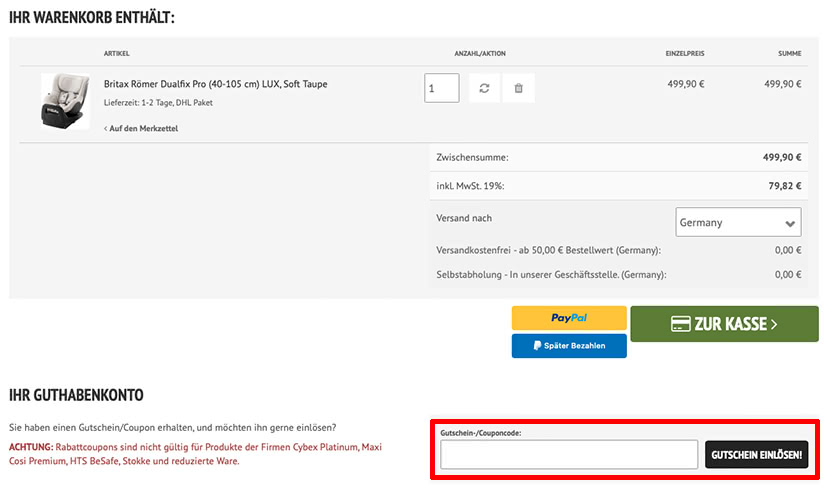The width and height of the screenshot is (828, 494).
Task: Open the Britax Römer car seat thumbnail
Action: 65,101
